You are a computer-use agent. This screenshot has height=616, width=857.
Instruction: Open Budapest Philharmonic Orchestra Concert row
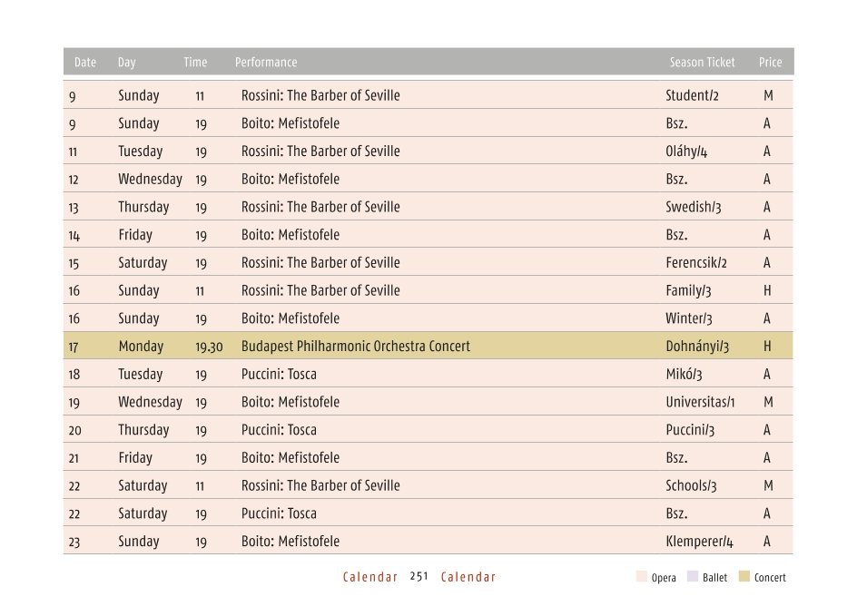(x=428, y=346)
